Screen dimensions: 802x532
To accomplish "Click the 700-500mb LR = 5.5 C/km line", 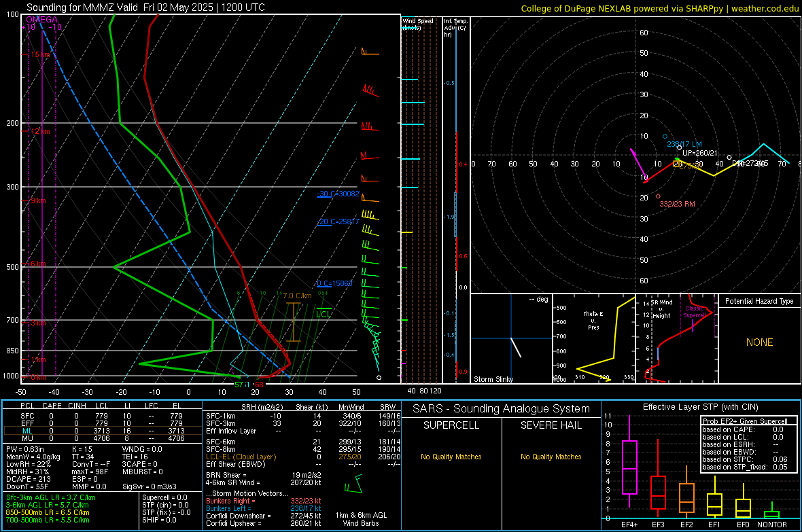I will tap(48, 520).
